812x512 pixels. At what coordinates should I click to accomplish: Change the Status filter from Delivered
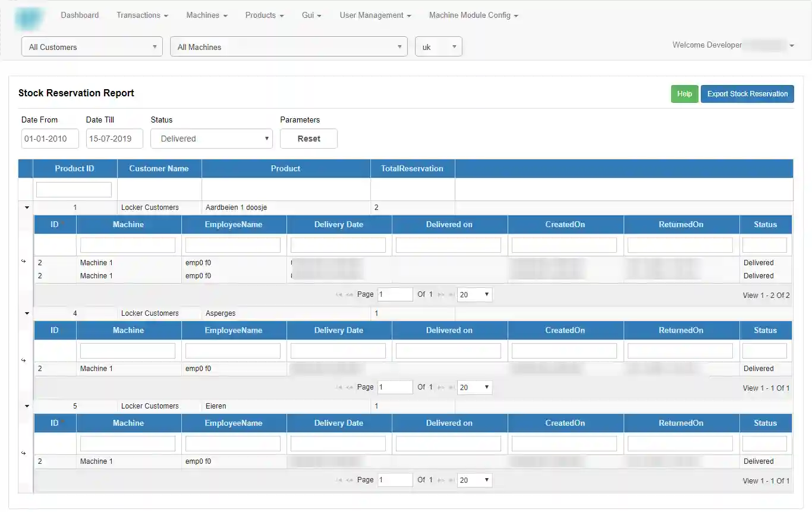(x=212, y=139)
